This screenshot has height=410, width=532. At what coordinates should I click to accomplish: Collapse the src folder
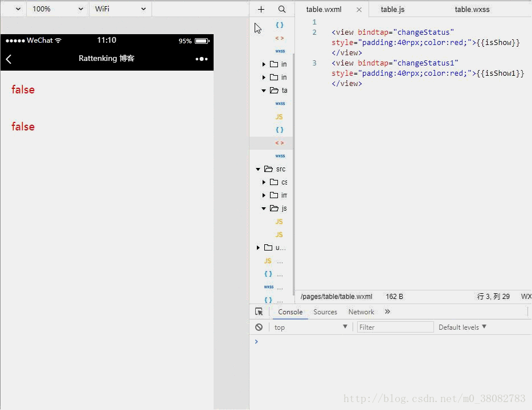point(258,169)
